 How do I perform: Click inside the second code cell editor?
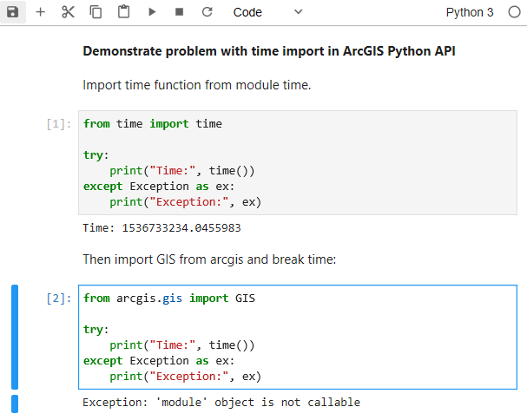(298, 337)
